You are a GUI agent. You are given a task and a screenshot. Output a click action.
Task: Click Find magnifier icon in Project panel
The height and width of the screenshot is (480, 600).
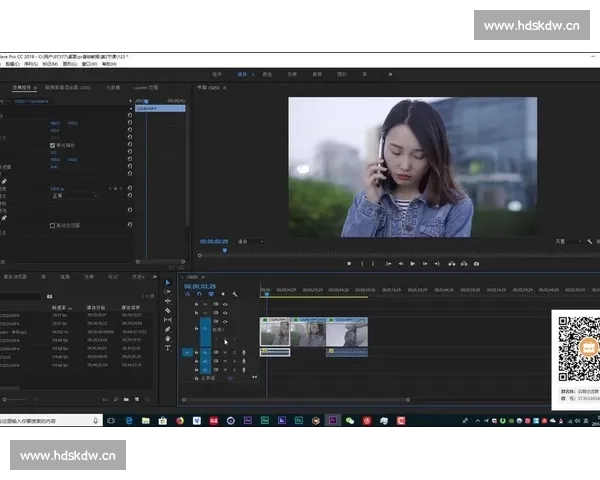click(x=116, y=400)
